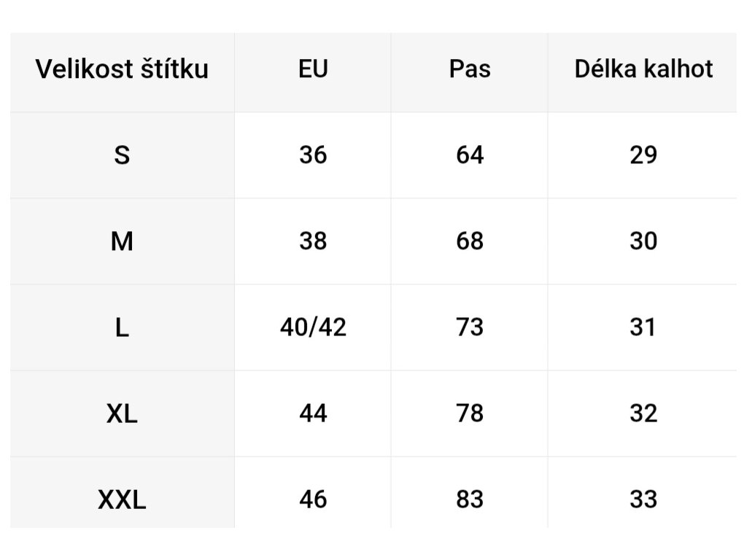Image resolution: width=747 pixels, height=560 pixels.
Task: Click EU size 44 cell
Action: pos(313,413)
